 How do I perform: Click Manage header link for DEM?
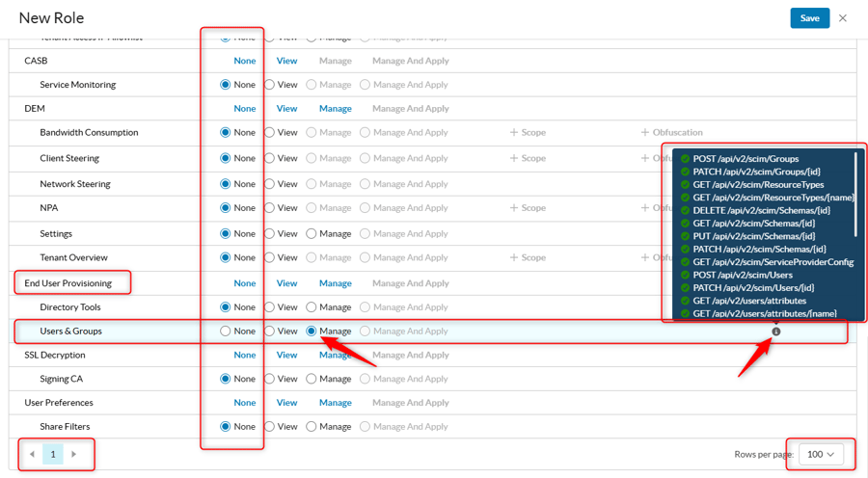click(x=335, y=109)
